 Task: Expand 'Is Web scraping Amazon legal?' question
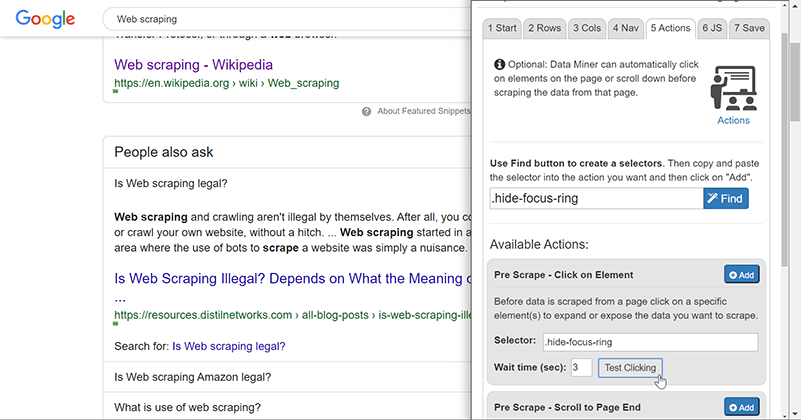[192, 378]
